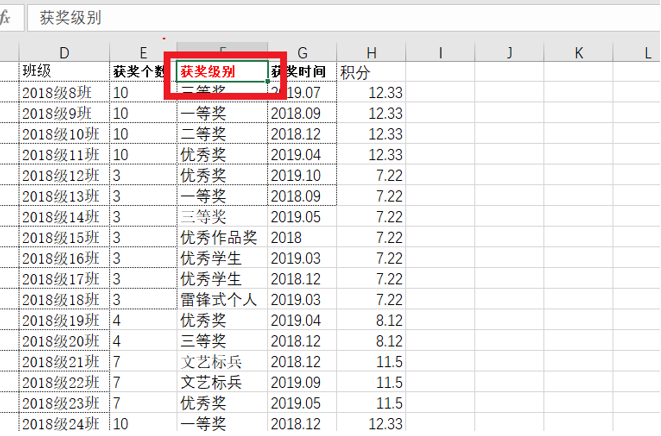Viewport: 661px width, 436px height.
Task: Click 三等奖 in the 2018级20班 row
Action: (x=222, y=341)
